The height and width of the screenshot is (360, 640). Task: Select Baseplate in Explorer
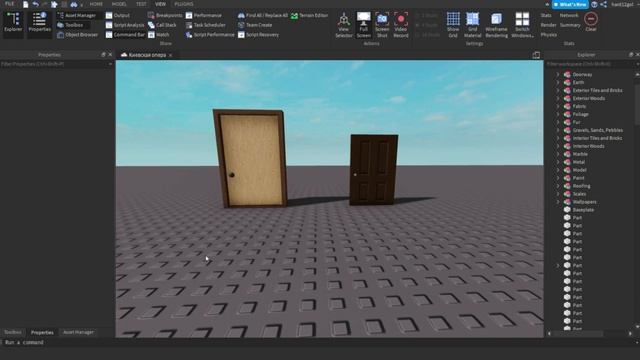click(x=583, y=210)
